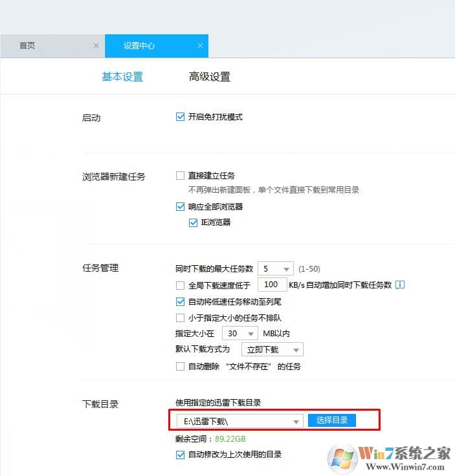
Task: Enable 小于指定大小的任务不排队 checkbox
Action: 180,318
